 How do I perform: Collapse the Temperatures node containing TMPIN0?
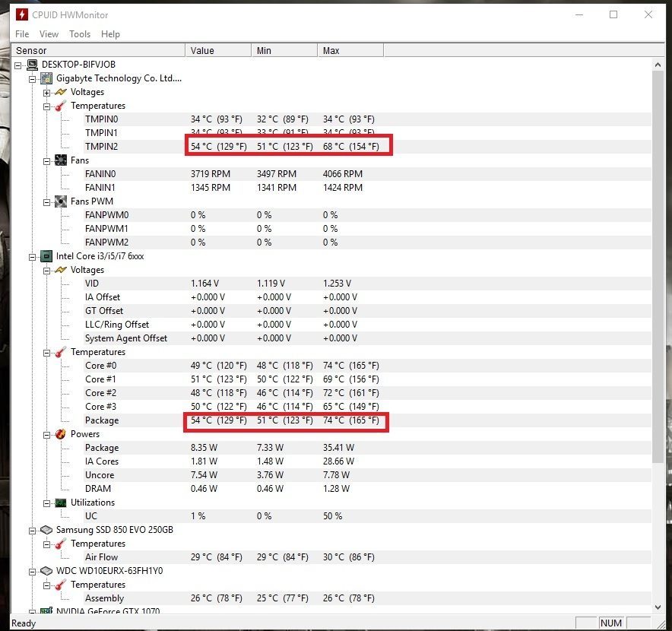pyautogui.click(x=46, y=106)
